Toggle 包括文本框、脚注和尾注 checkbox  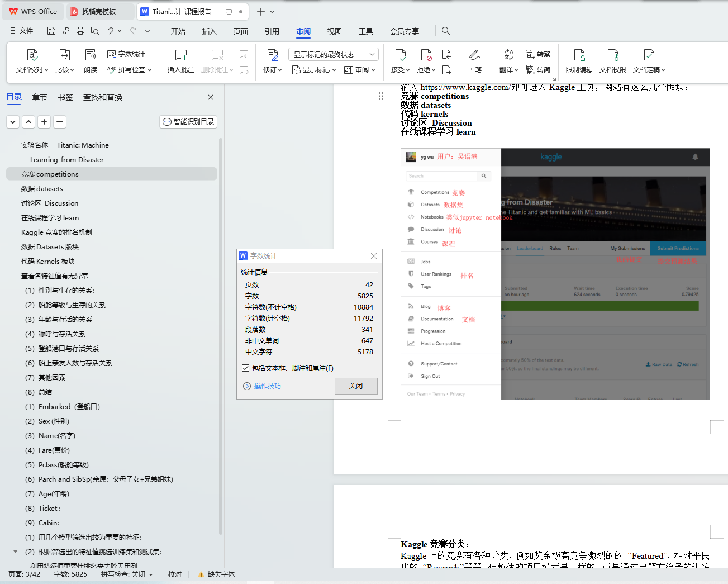245,368
